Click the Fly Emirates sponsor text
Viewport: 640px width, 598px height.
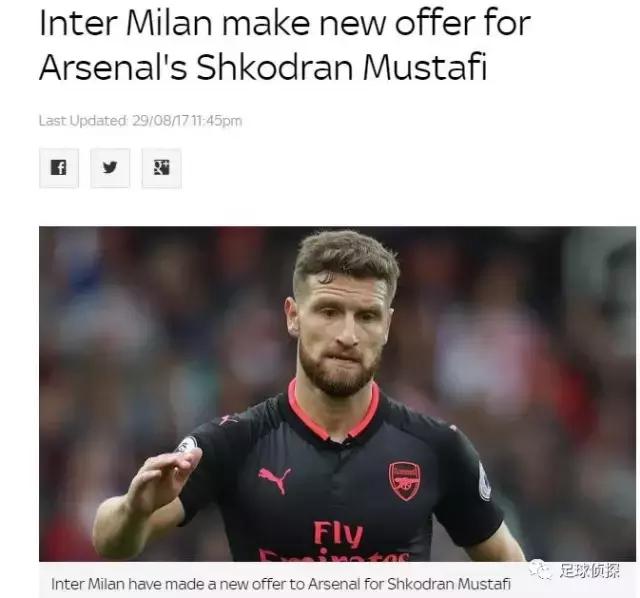(x=335, y=541)
